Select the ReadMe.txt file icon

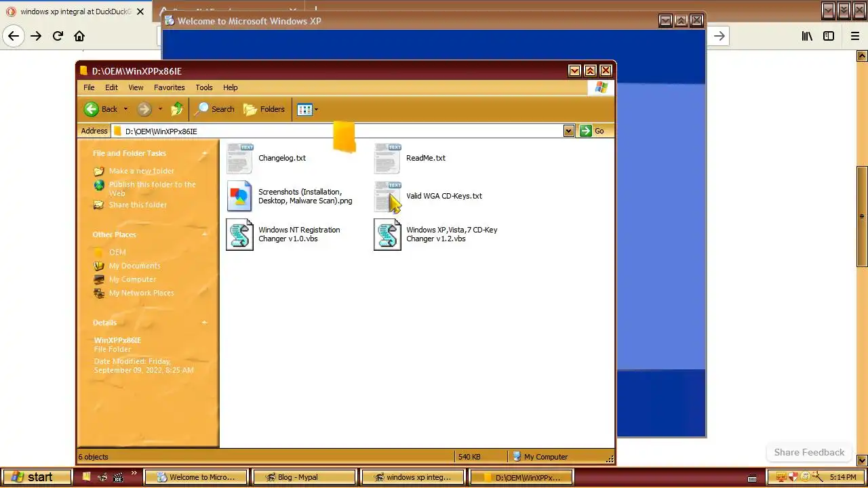pyautogui.click(x=387, y=158)
